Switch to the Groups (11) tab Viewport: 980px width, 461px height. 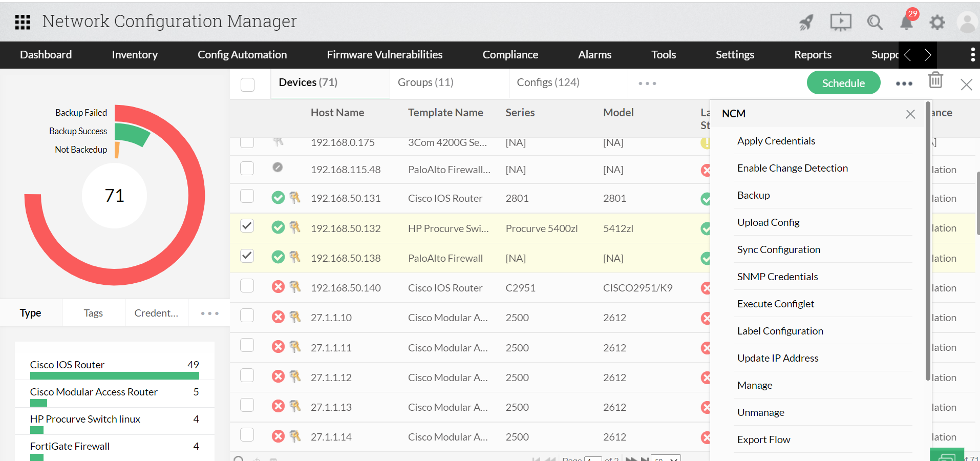click(x=425, y=82)
